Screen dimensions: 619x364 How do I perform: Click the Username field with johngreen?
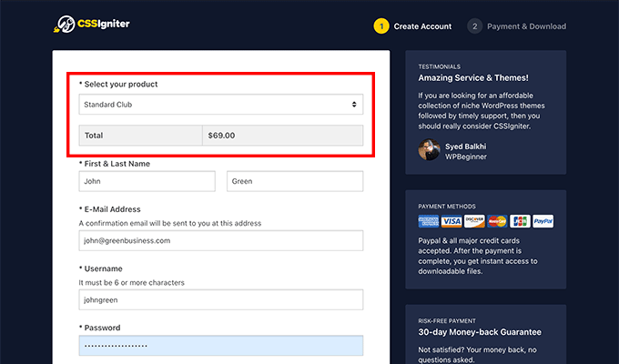click(220, 299)
